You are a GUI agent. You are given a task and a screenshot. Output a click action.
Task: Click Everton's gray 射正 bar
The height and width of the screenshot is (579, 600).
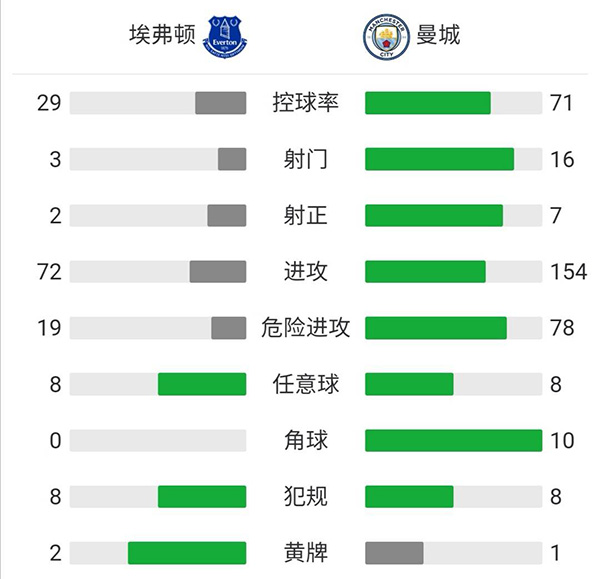click(x=226, y=215)
